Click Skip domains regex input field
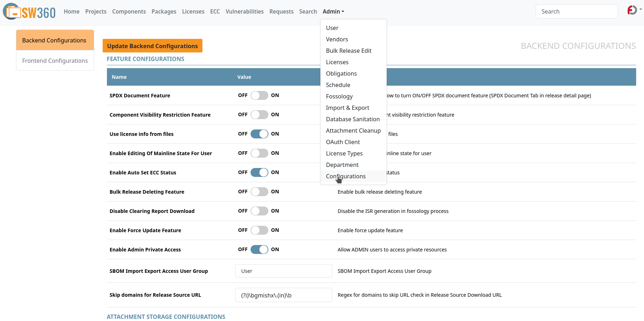 [283, 295]
